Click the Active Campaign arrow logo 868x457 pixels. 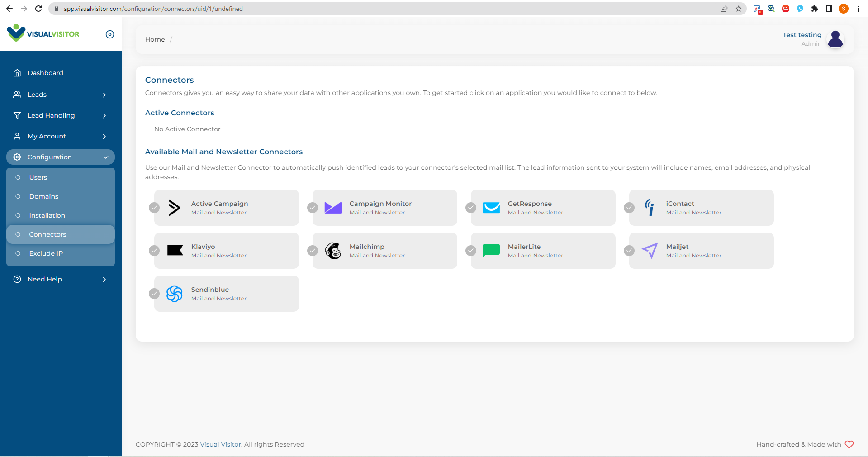tap(175, 208)
